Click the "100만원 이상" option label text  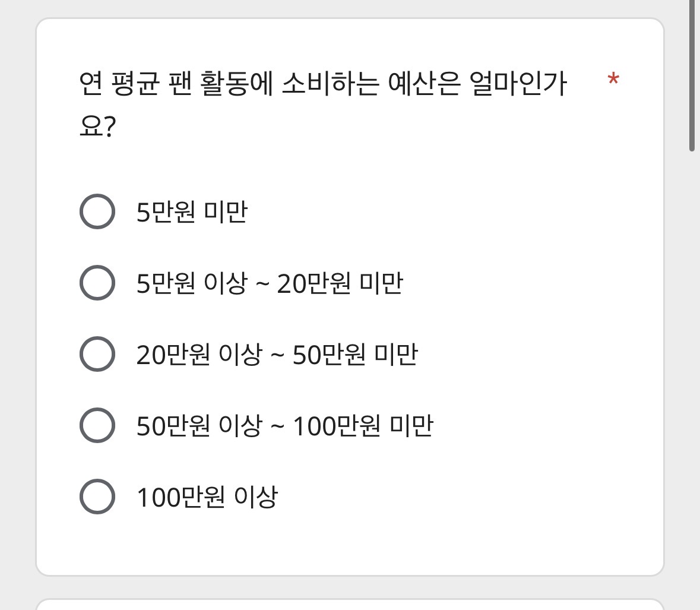(207, 497)
